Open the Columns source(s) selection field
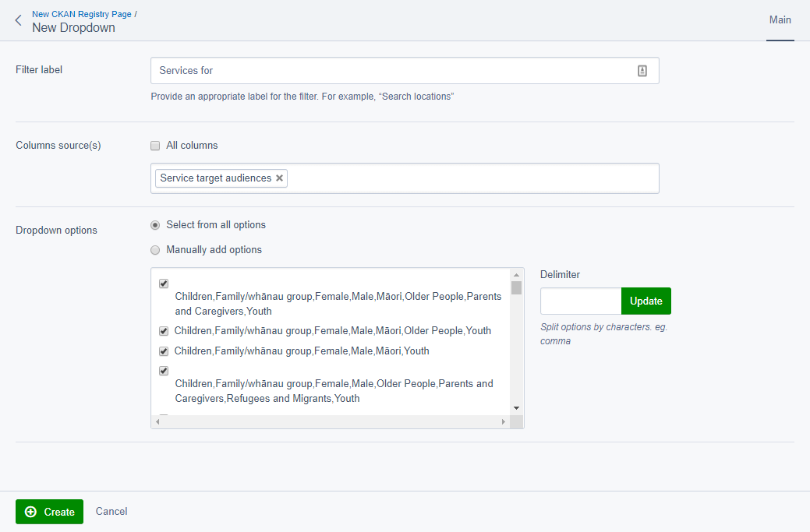The width and height of the screenshot is (810, 532). (x=468, y=178)
